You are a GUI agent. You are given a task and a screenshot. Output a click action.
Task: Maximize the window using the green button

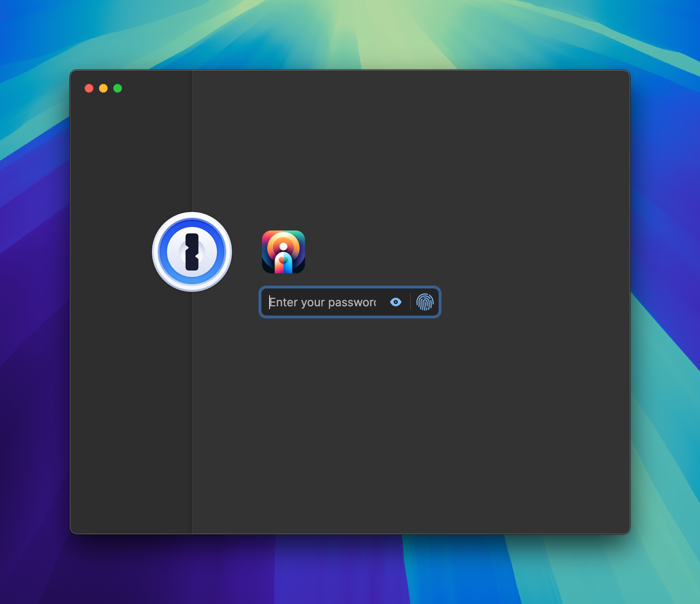point(118,88)
